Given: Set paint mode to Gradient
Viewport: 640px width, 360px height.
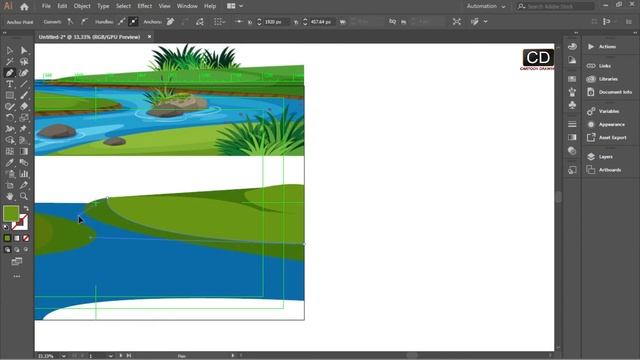Looking at the screenshot, I should (x=17, y=238).
